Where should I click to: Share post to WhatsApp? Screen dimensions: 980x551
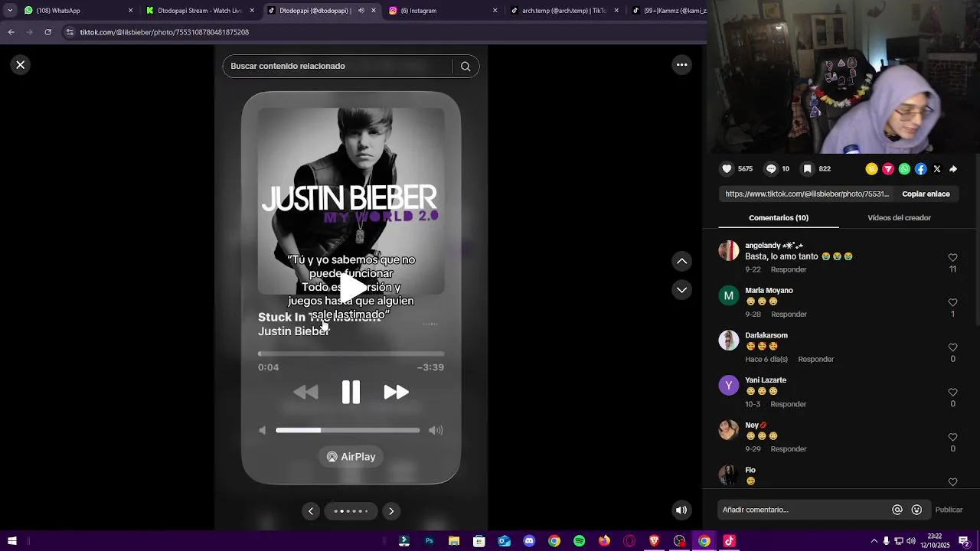[904, 169]
